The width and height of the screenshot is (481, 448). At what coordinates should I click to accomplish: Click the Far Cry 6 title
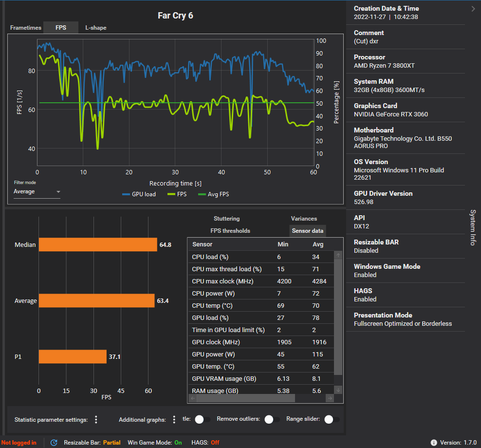[175, 16]
